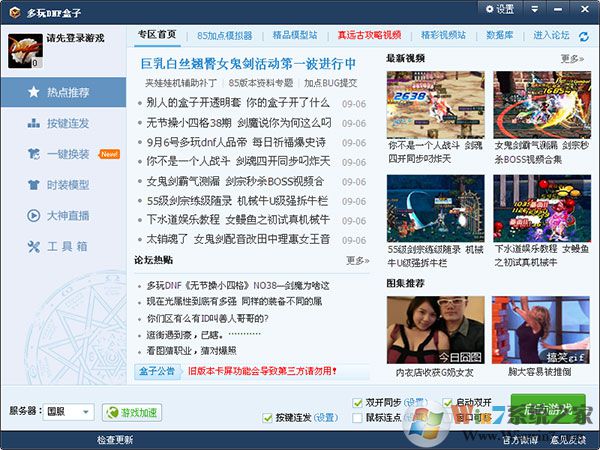The height and width of the screenshot is (450, 600).
Task: Click the 盒子公告 label
Action: [x=157, y=371]
